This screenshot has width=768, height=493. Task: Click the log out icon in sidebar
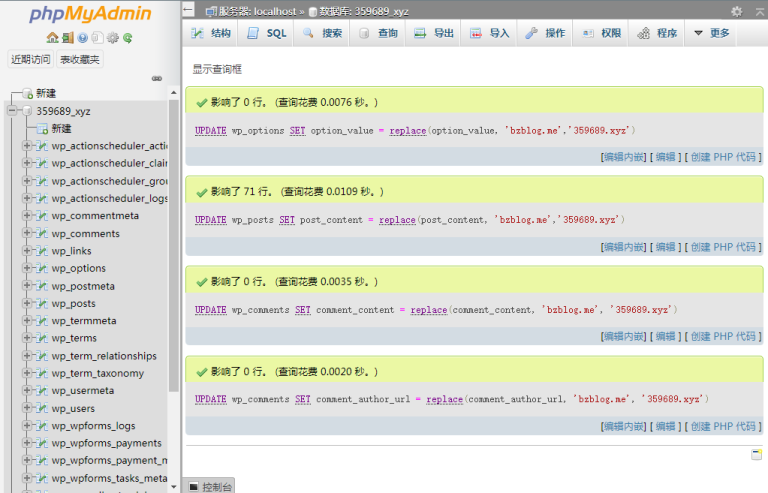(68, 38)
